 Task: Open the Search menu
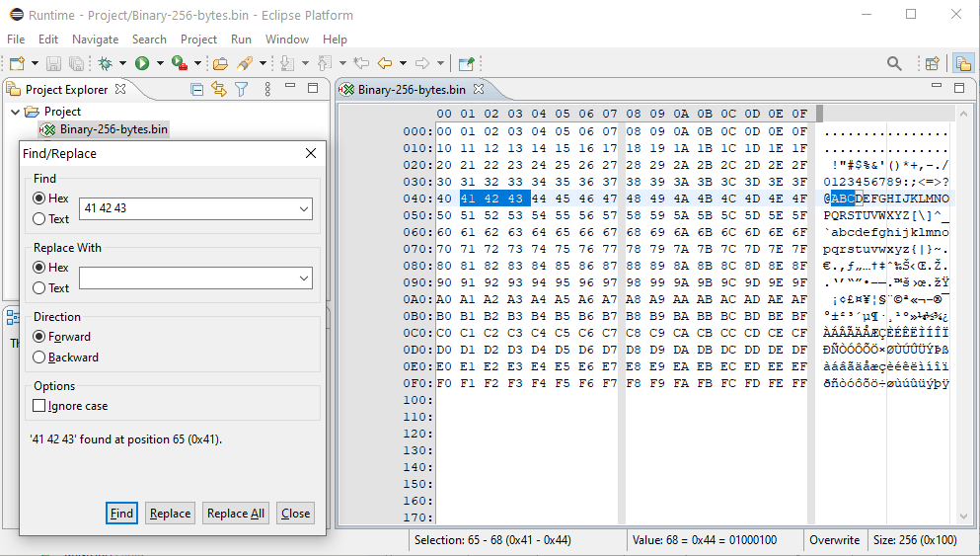pos(149,40)
